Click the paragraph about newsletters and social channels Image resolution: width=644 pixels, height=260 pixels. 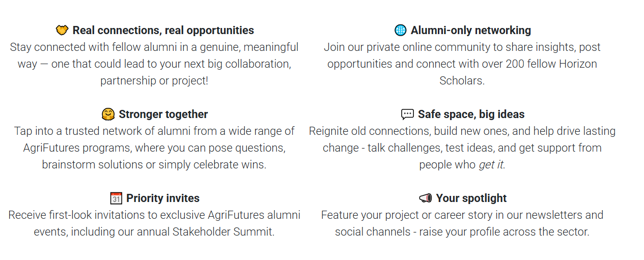(462, 223)
